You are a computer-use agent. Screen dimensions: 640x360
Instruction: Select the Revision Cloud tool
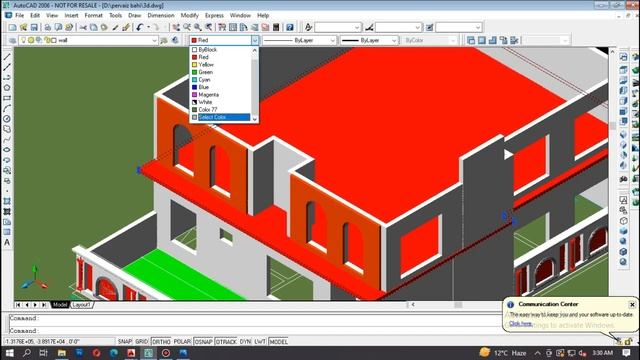pos(7,129)
